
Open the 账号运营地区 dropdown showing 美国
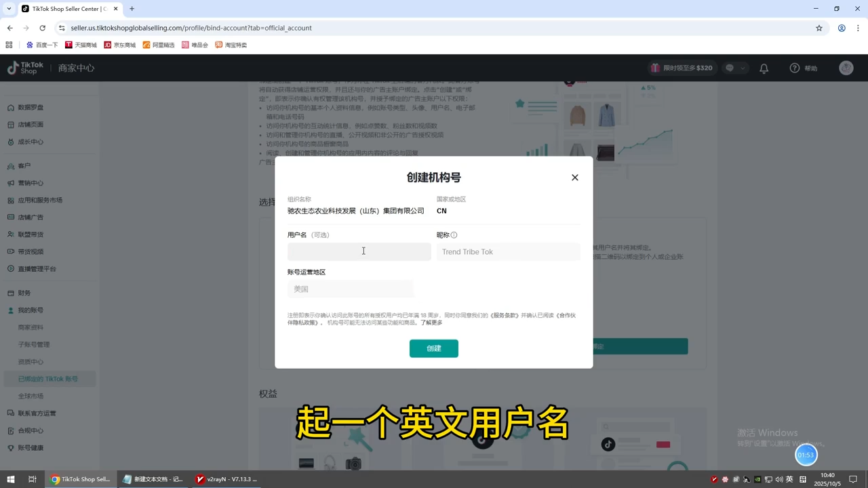click(351, 289)
